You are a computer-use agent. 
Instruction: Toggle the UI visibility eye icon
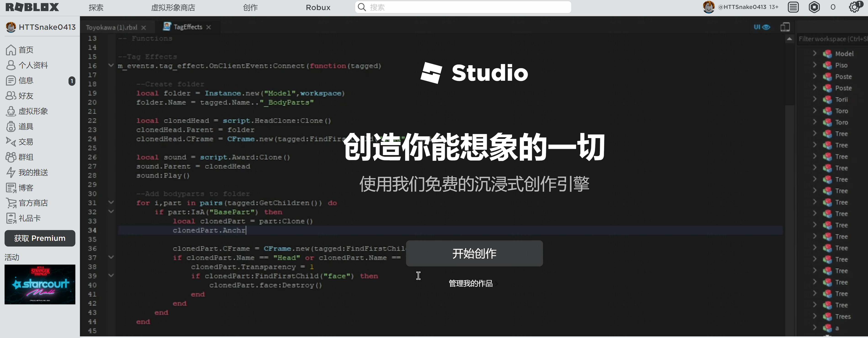point(762,27)
